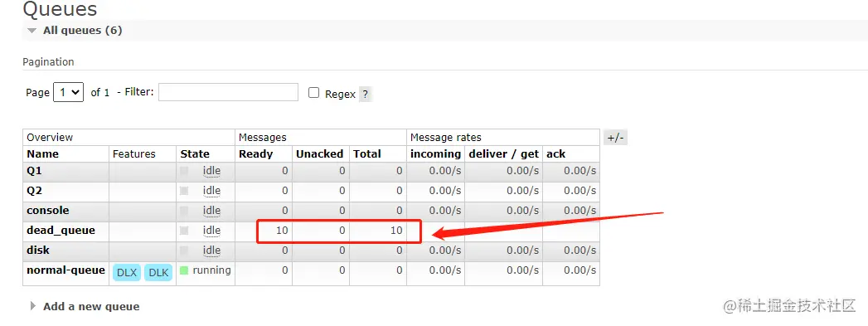This screenshot has width=868, height=326.
Task: Open the Q2 queue details
Action: coord(34,191)
